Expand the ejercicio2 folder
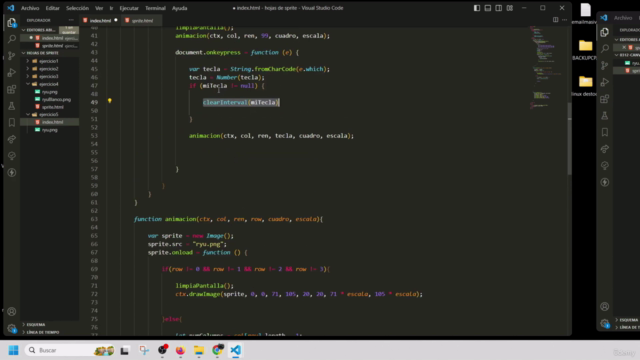This screenshot has width=640, height=360. (x=49, y=69)
